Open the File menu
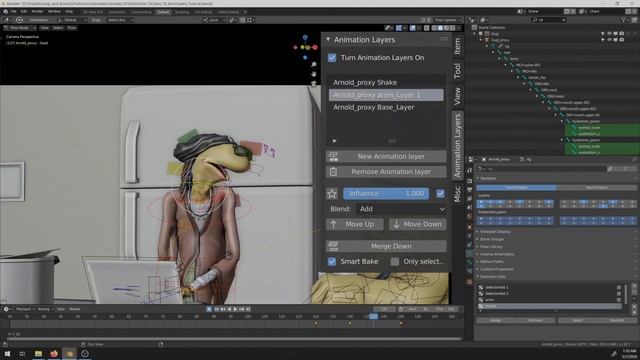 (x=13, y=11)
